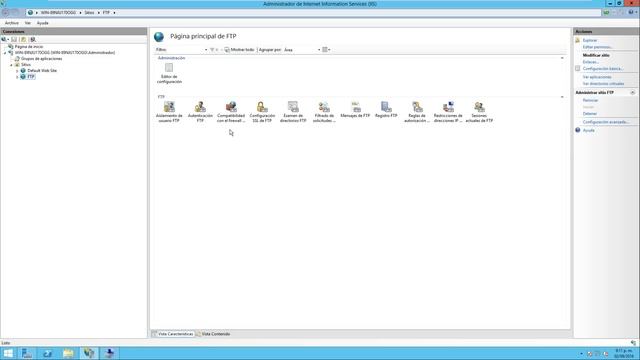Collapse the server node in tree
The width and height of the screenshot is (640, 360).
pos(5,53)
